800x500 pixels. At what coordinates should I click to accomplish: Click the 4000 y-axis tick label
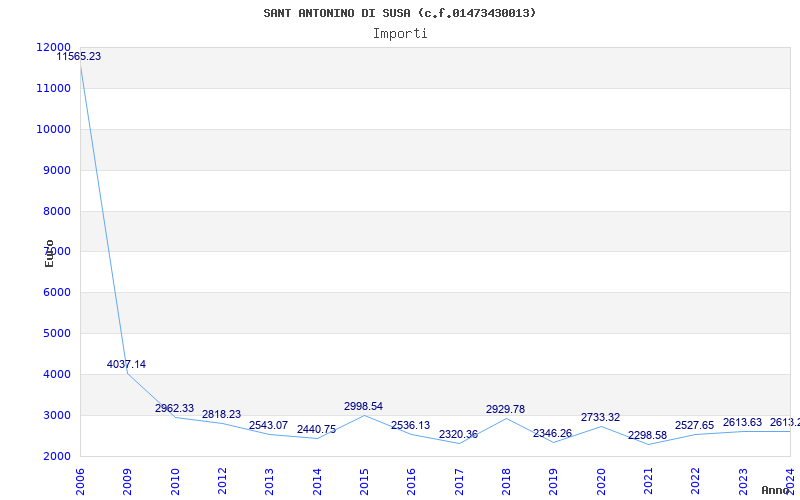[56, 374]
